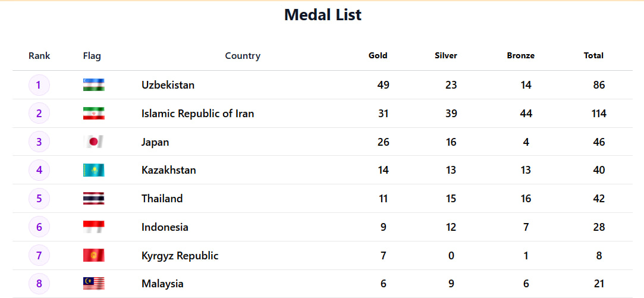The height and width of the screenshot is (298, 644).
Task: Click the Indonesia flag icon
Action: pyautogui.click(x=94, y=227)
